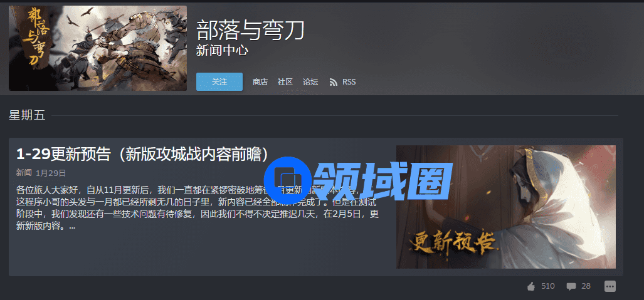The height and width of the screenshot is (300, 644).
Task: Click the RSS feed icon
Action: coord(333,82)
